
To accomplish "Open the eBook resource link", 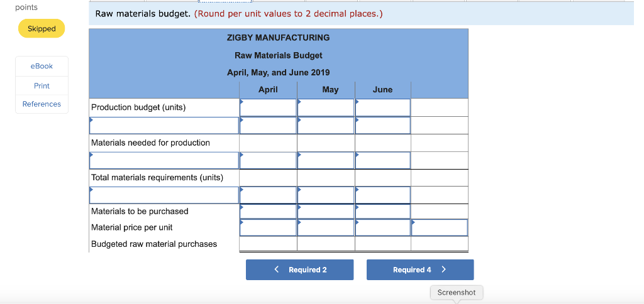I will pyautogui.click(x=42, y=66).
